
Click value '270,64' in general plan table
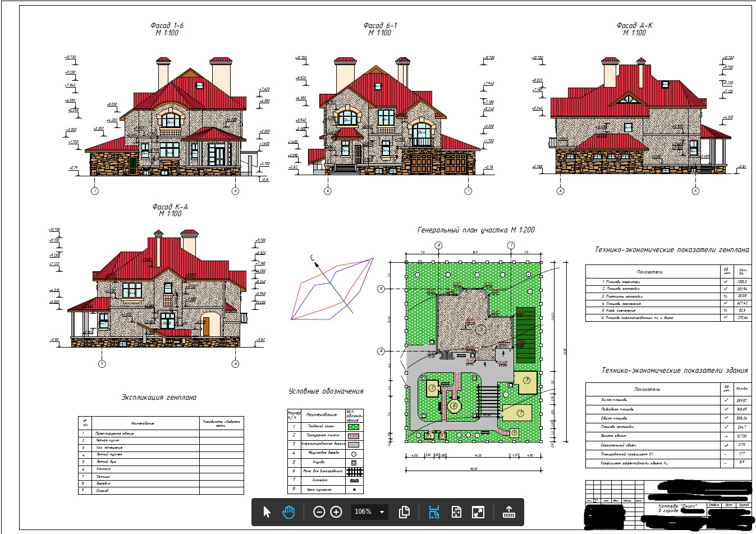[x=742, y=318]
